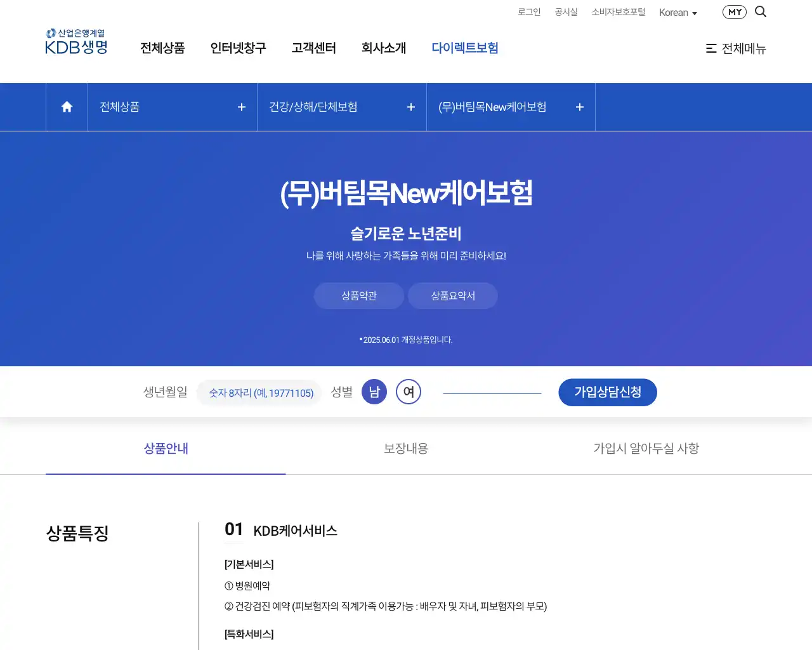
Task: Open the 상품약관 document button
Action: click(359, 296)
